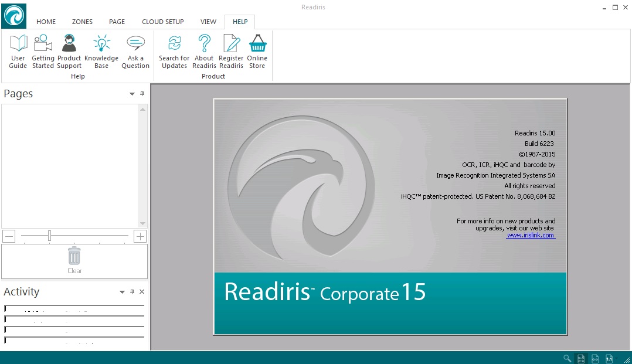The width and height of the screenshot is (632, 364).
Task: Click the 'Readiris 15.00' version text
Action: pyautogui.click(x=535, y=133)
